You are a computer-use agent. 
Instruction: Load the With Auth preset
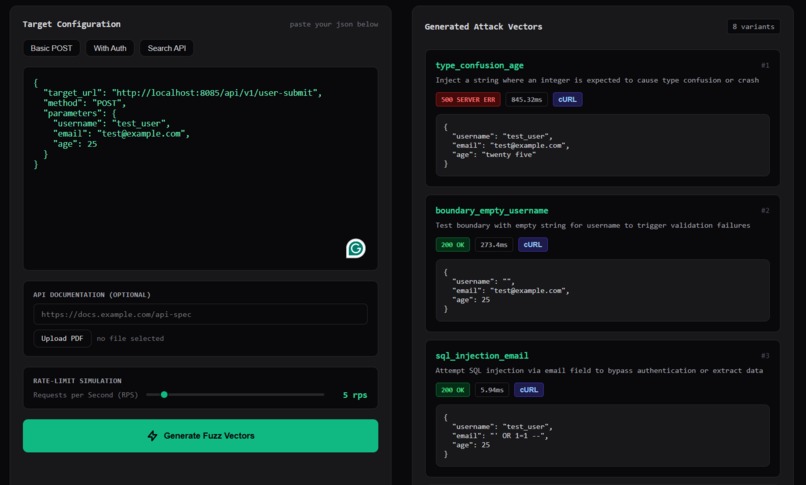coord(109,48)
